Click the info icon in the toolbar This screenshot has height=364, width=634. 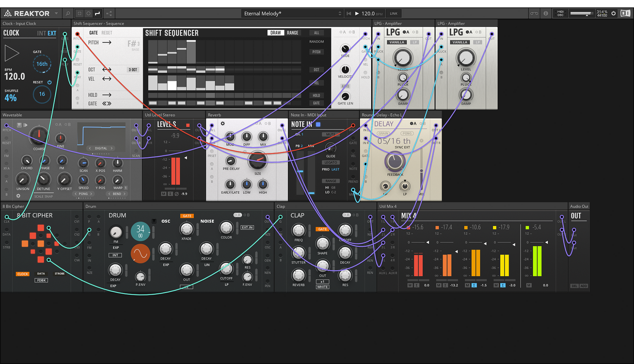pyautogui.click(x=546, y=14)
